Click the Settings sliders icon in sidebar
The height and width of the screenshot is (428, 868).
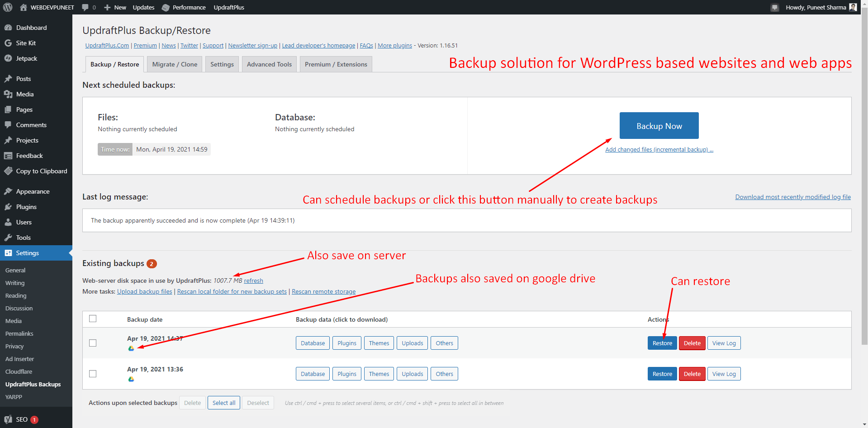(8, 253)
